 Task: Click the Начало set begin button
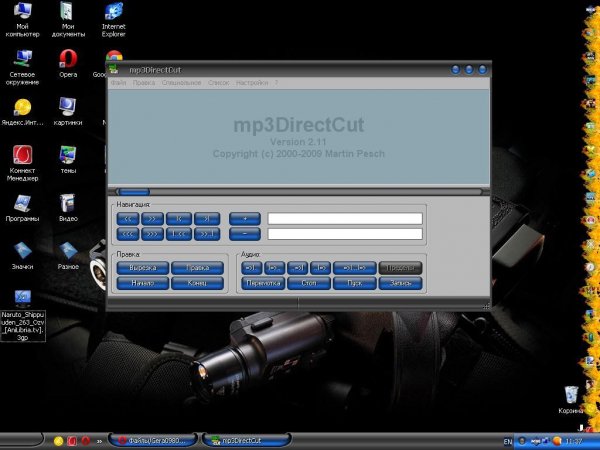coord(143,283)
